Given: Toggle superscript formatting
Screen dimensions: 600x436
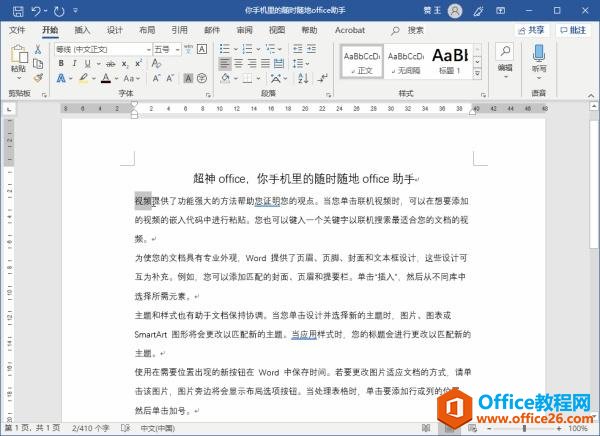Looking at the screenshot, I should point(138,64).
